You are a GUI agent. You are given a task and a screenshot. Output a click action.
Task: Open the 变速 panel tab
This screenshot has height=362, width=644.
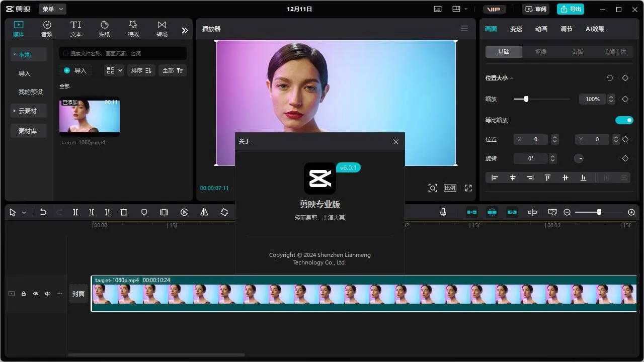pos(516,29)
